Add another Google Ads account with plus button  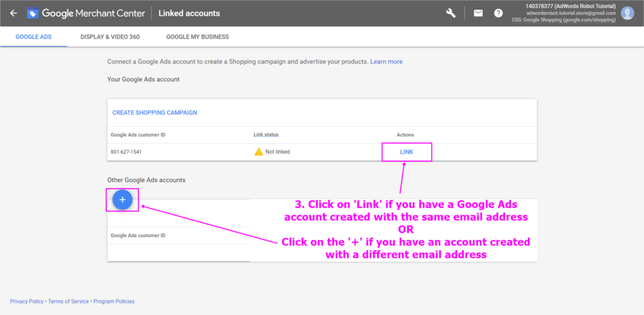click(x=122, y=200)
